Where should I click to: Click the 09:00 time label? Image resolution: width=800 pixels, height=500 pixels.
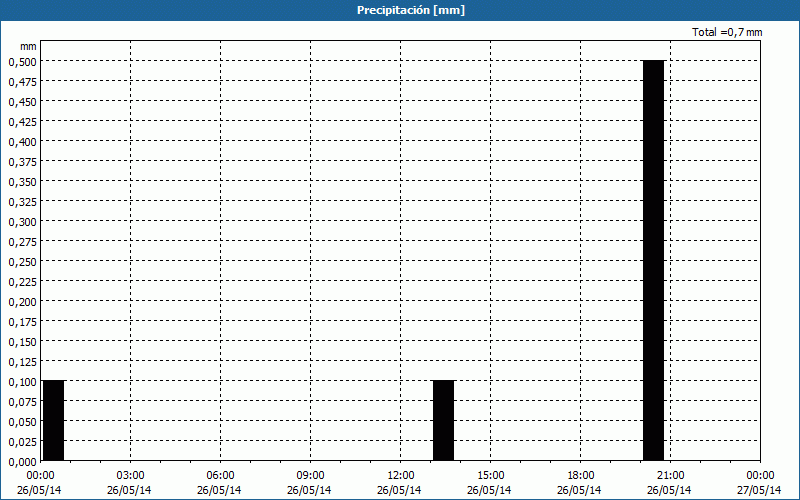tap(310, 476)
